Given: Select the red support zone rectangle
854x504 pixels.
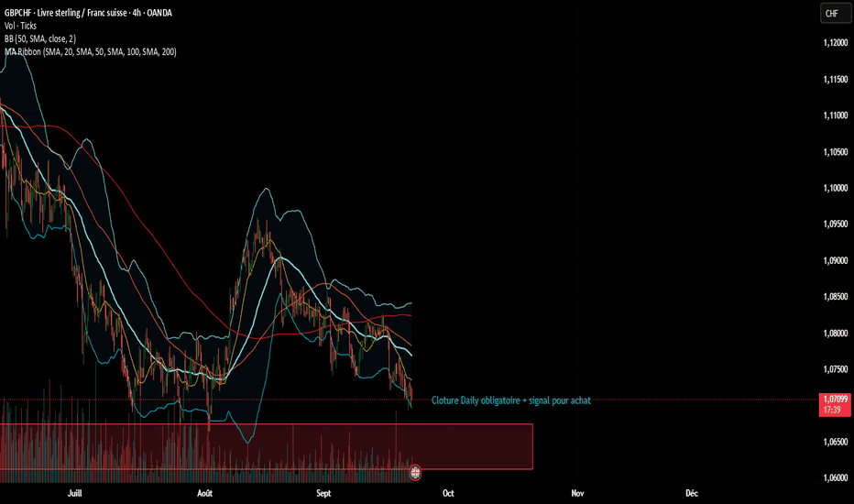Looking at the screenshot, I should pyautogui.click(x=267, y=446).
